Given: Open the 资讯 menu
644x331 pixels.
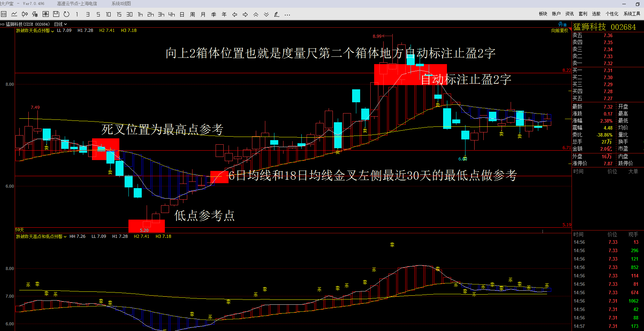Looking at the screenshot, I should (570, 14).
